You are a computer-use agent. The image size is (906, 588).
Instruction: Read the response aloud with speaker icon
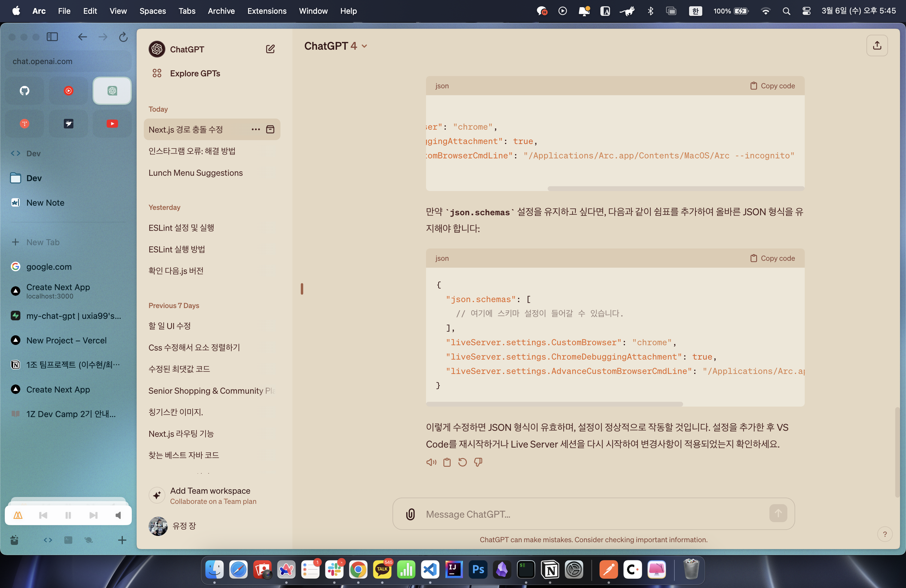pos(431,463)
